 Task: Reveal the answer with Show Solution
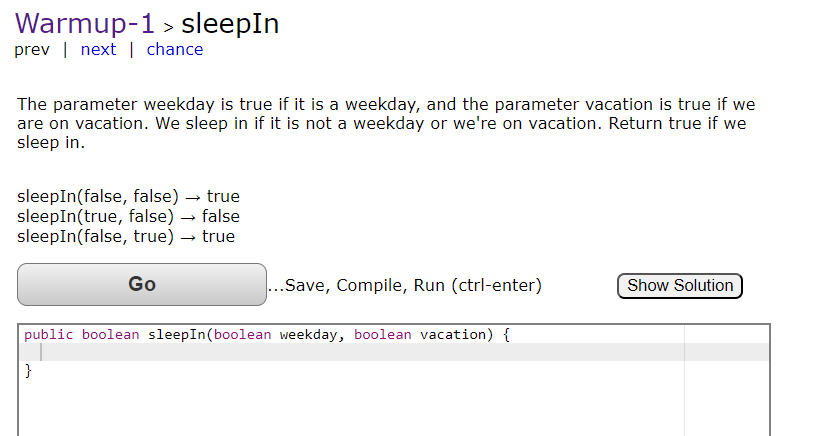tap(680, 286)
